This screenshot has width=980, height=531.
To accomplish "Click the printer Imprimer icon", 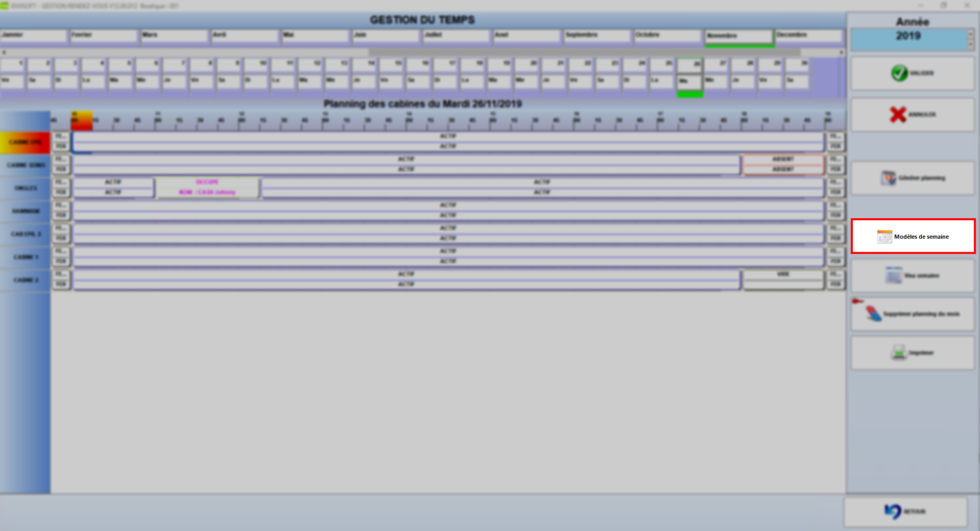I will click(x=898, y=352).
